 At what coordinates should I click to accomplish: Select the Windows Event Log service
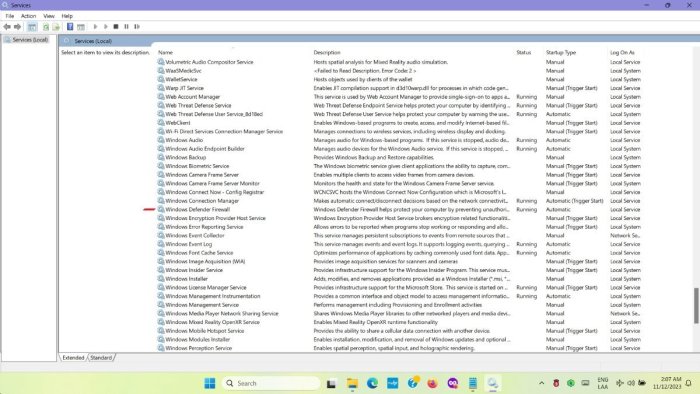click(188, 244)
